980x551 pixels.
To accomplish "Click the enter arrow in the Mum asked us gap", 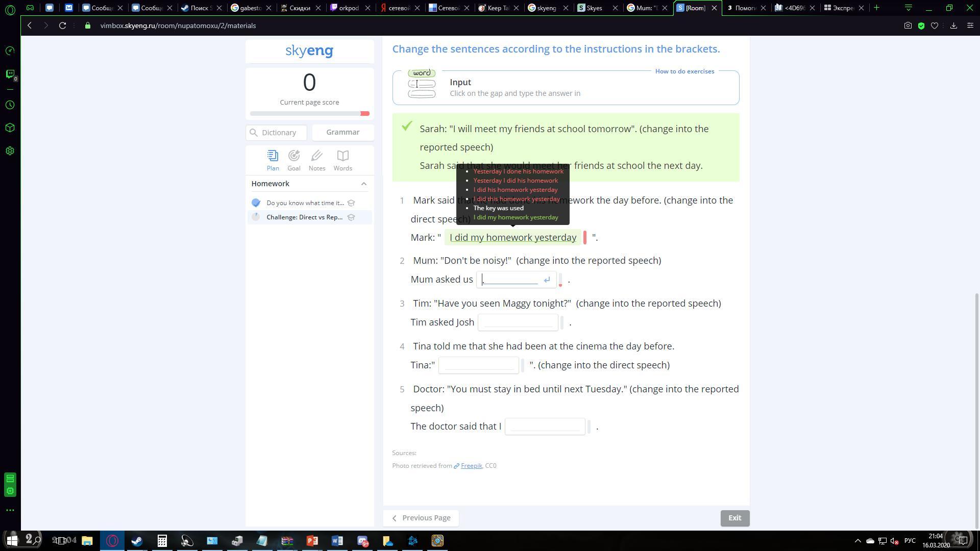I will click(x=547, y=280).
